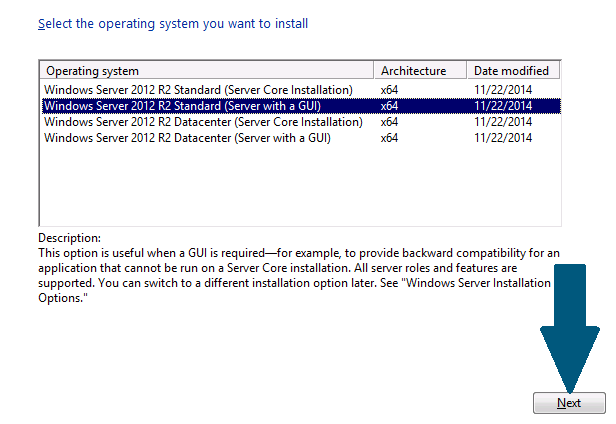The width and height of the screenshot is (616, 424).
Task: Sort by the Operating system column header
Action: pyautogui.click(x=207, y=71)
